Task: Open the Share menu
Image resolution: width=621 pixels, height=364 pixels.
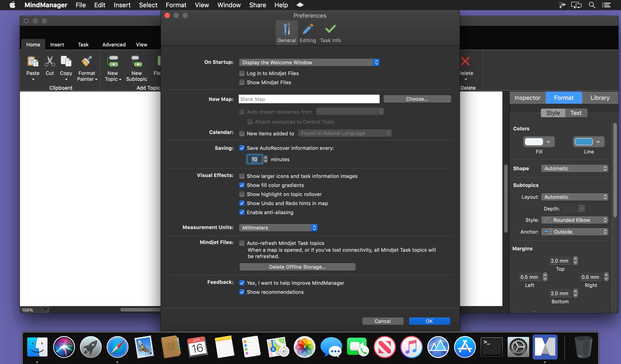Action: (x=257, y=5)
